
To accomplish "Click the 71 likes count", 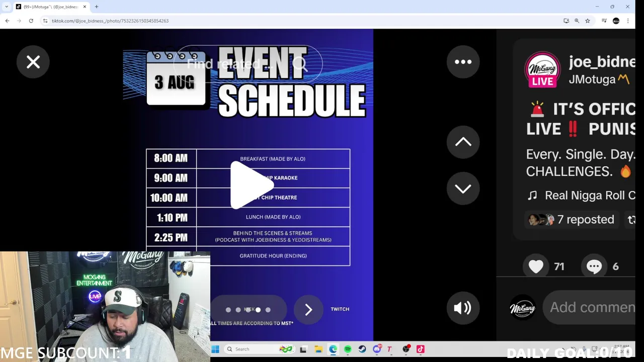I will (559, 267).
